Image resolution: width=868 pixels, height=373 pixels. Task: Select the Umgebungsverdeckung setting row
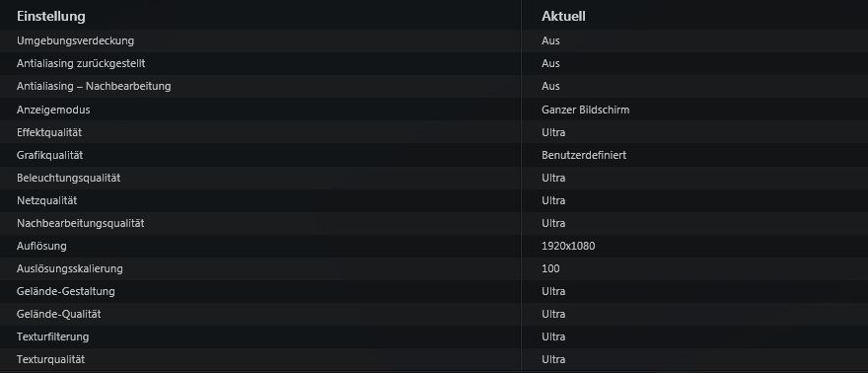coord(434,41)
